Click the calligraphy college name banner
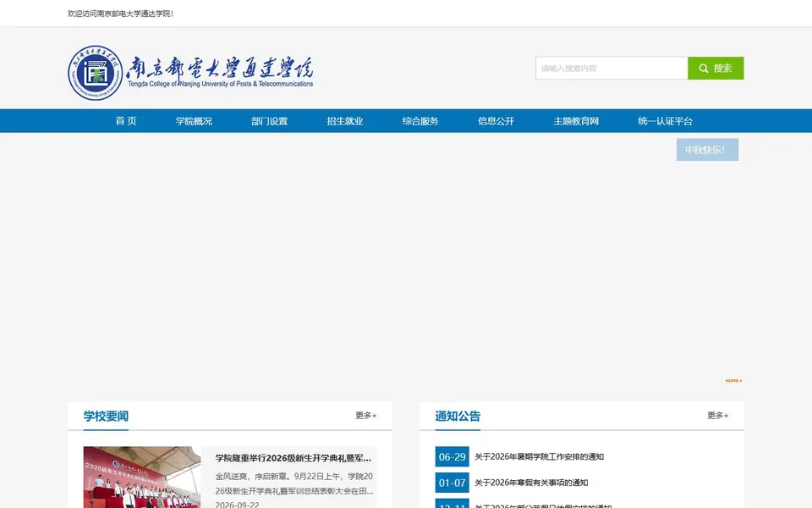812x508 pixels. click(x=220, y=73)
